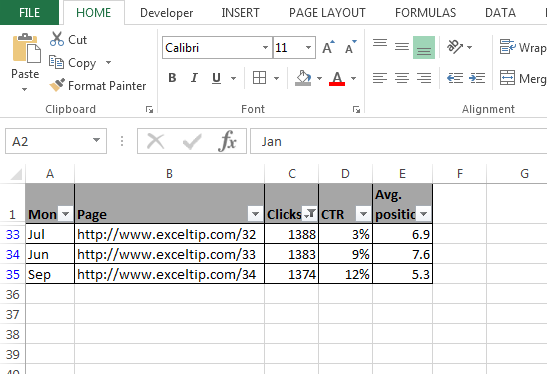Click the Select All corner triangle
This screenshot has width=547, height=374.
[16, 174]
